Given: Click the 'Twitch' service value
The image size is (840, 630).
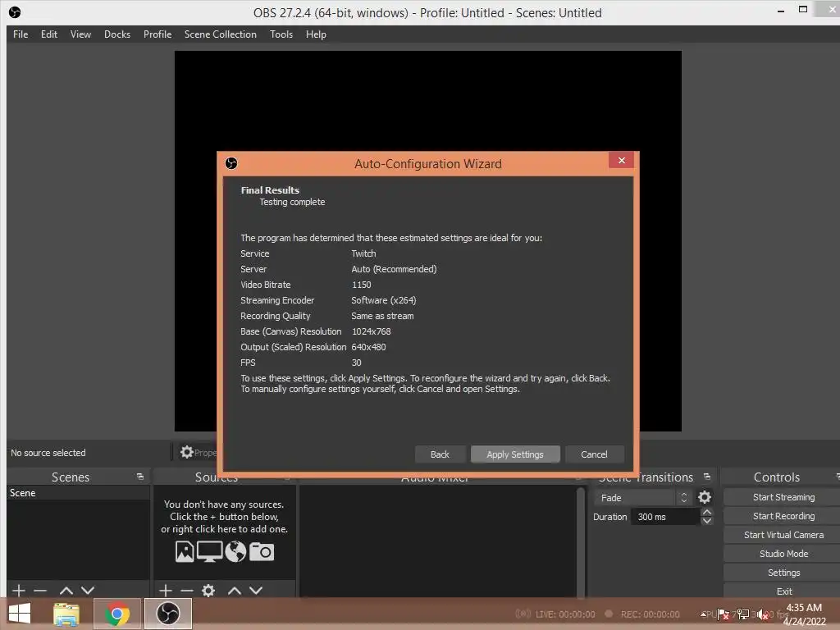Looking at the screenshot, I should [x=363, y=253].
